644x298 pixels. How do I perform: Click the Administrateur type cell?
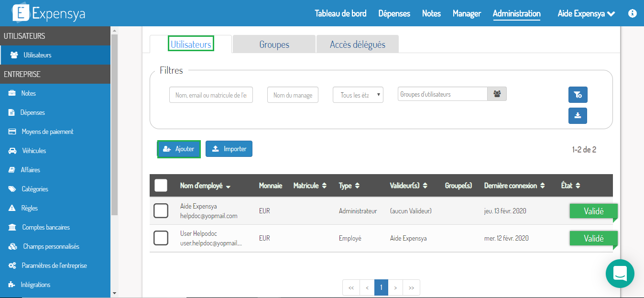[358, 211]
